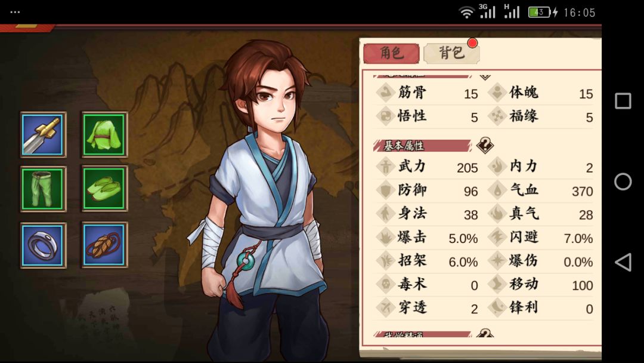Expand the partially hidden bottom section header
Image resolution: width=644 pixels, height=363 pixels.
422,334
